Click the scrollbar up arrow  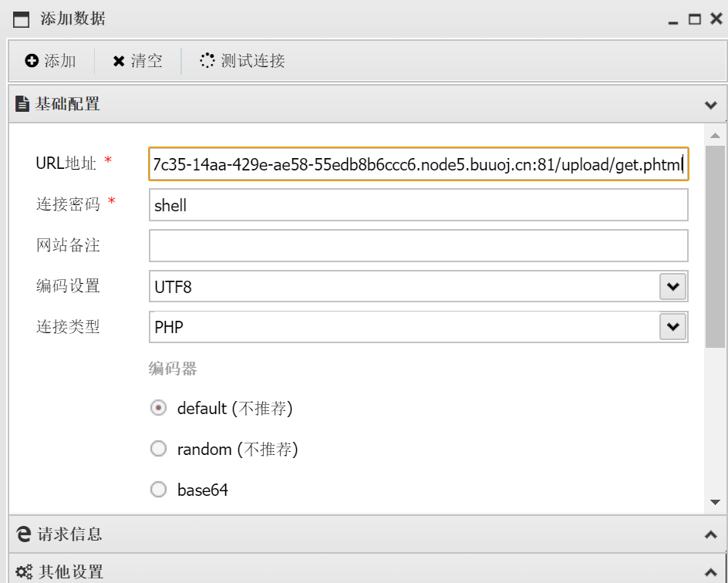(x=715, y=136)
